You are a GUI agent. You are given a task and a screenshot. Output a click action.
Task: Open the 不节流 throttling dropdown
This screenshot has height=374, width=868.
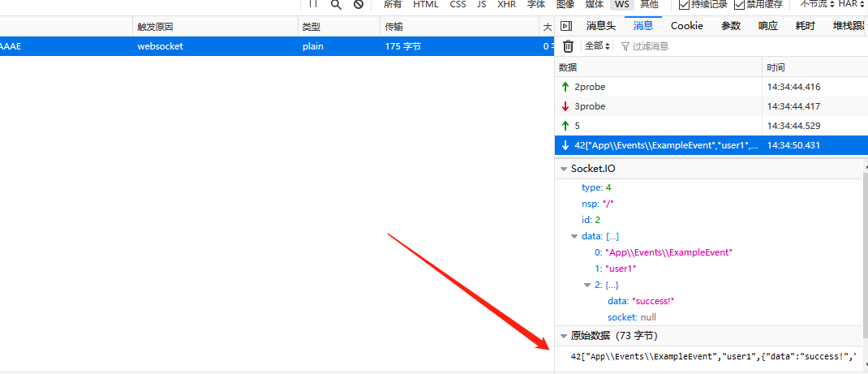tap(817, 4)
